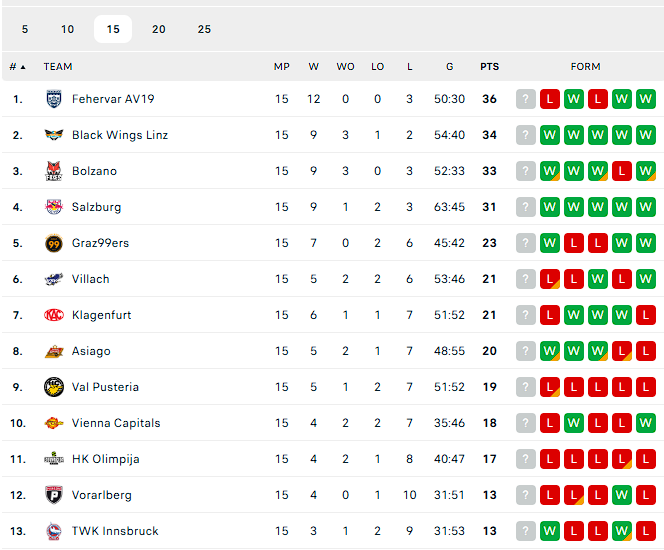Sort table by the # rank column
The width and height of the screenshot is (664, 550).
pos(17,67)
